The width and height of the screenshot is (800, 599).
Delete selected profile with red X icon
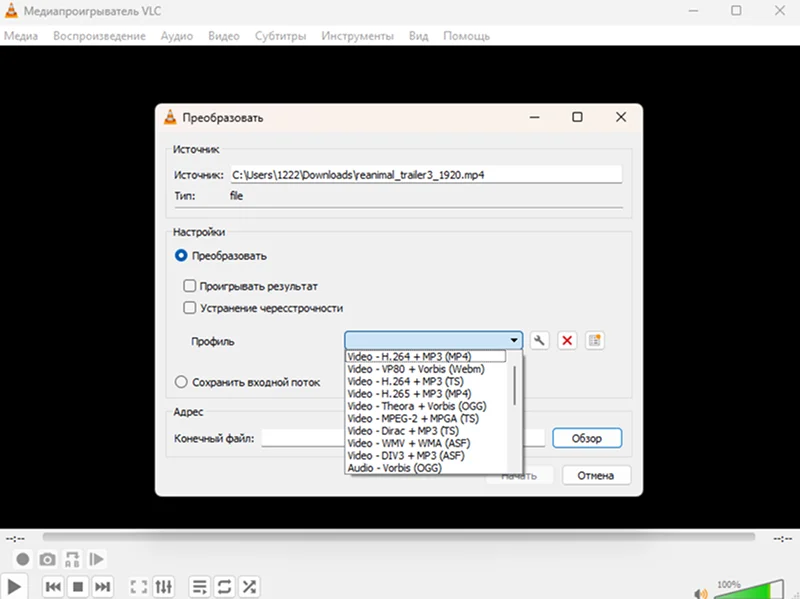(567, 340)
